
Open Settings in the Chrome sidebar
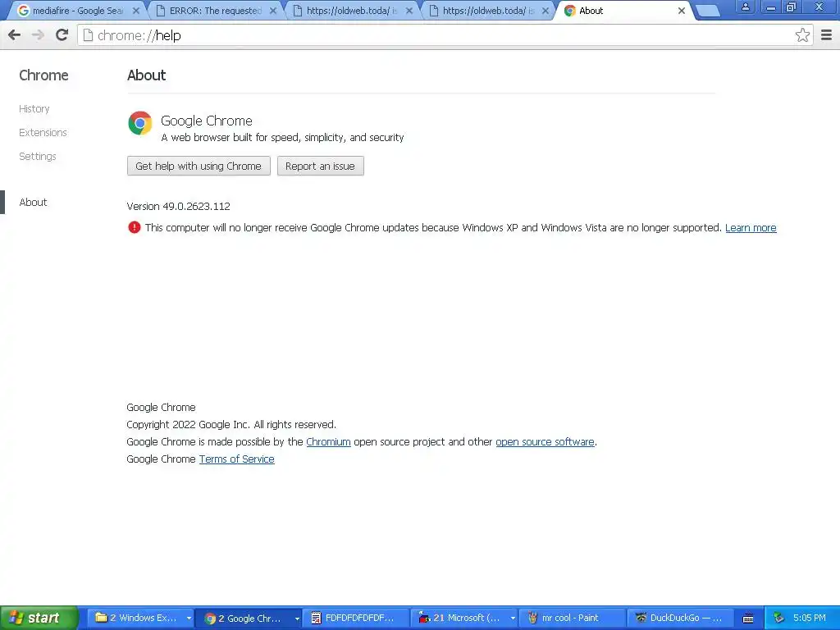coord(38,157)
